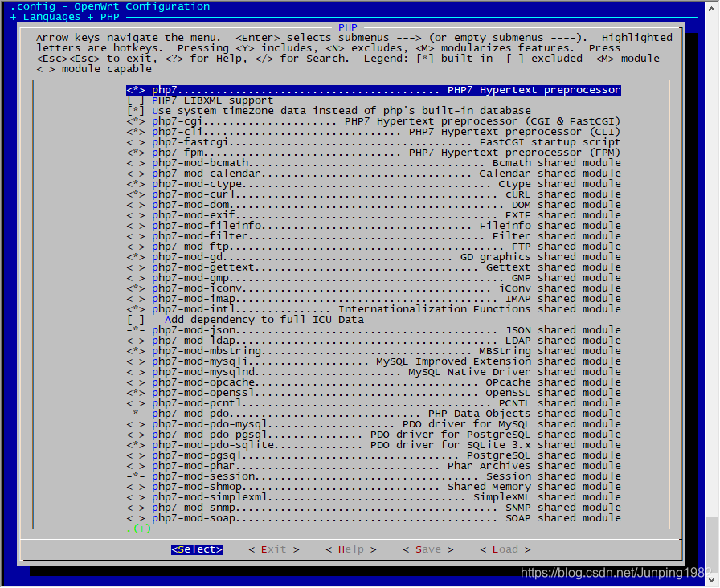Select php7-mod-ftp shared module

coord(374,247)
